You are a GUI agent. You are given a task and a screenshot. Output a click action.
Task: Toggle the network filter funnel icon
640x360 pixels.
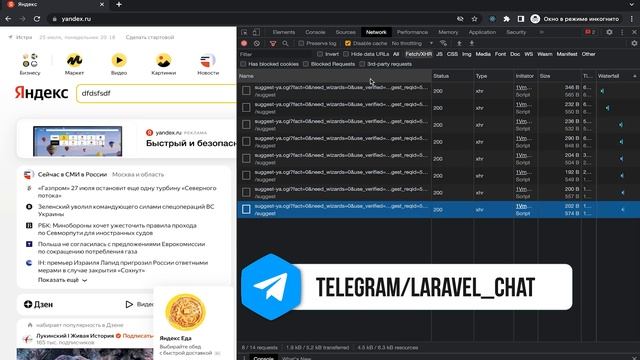(x=273, y=43)
